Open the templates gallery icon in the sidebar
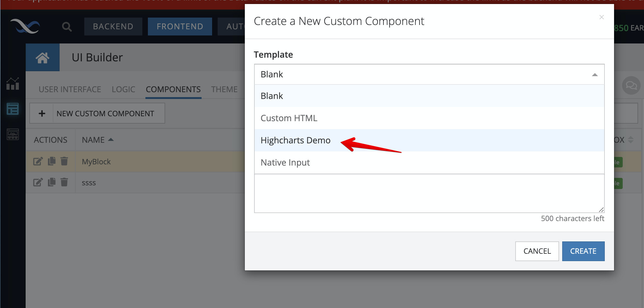Viewport: 644px width, 308px height. pyautogui.click(x=12, y=134)
